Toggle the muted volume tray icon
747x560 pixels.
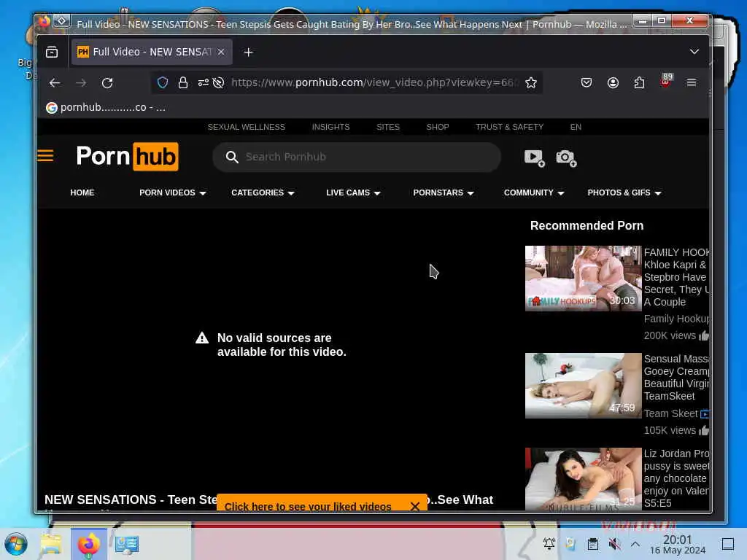[x=614, y=544]
